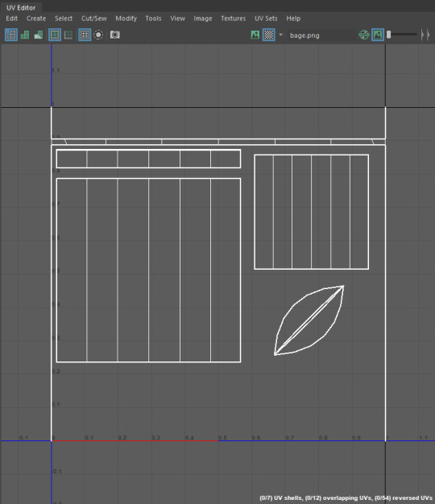The width and height of the screenshot is (435, 504).
Task: Click the status text '(0/54) reversed UVs'
Action: click(x=404, y=498)
